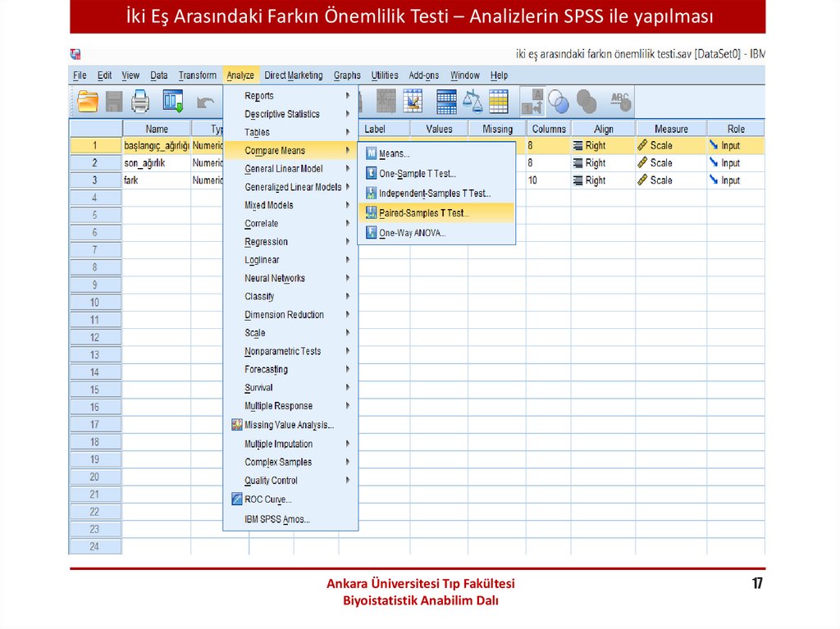Expand the Nonparametric Tests submenu

coord(282,351)
